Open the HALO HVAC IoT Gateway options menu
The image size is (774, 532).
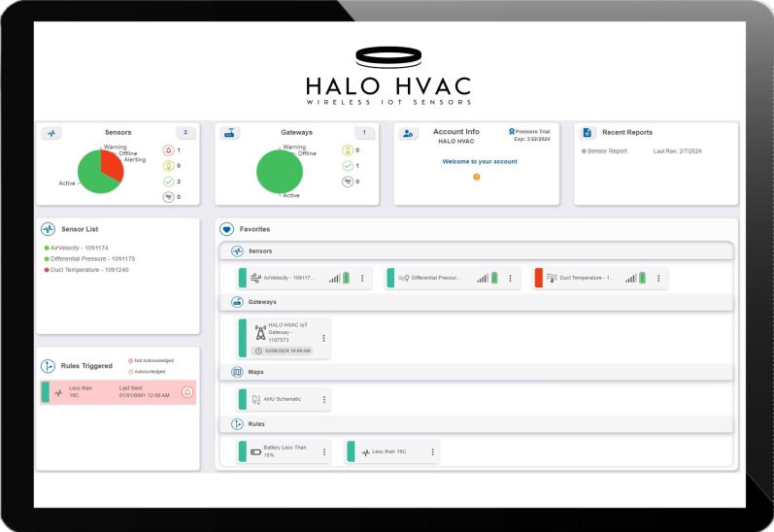[x=323, y=338]
